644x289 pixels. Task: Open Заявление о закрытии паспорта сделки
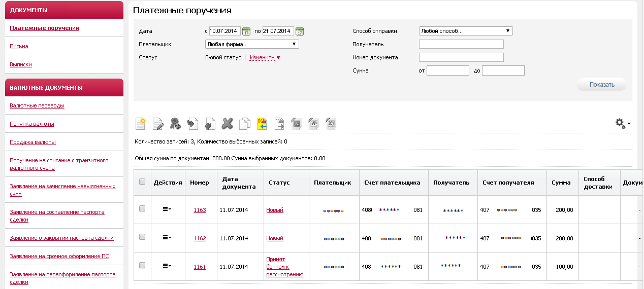(x=61, y=238)
